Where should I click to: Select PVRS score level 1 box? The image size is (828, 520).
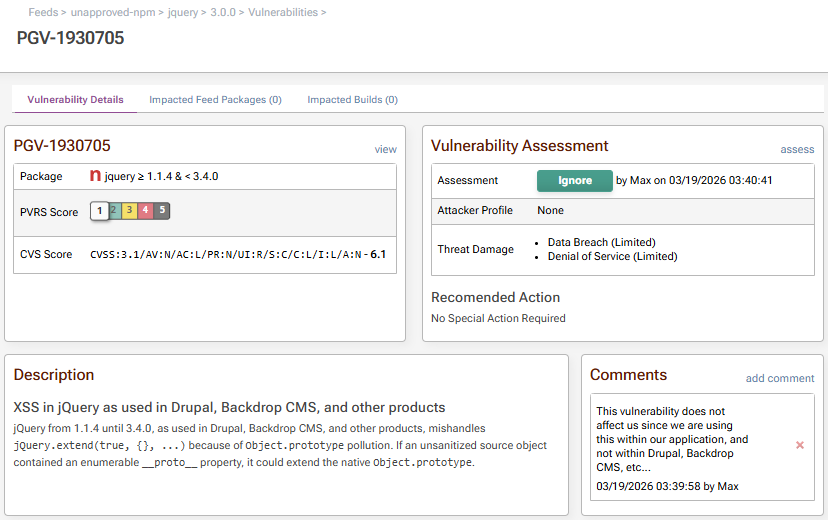[99, 211]
